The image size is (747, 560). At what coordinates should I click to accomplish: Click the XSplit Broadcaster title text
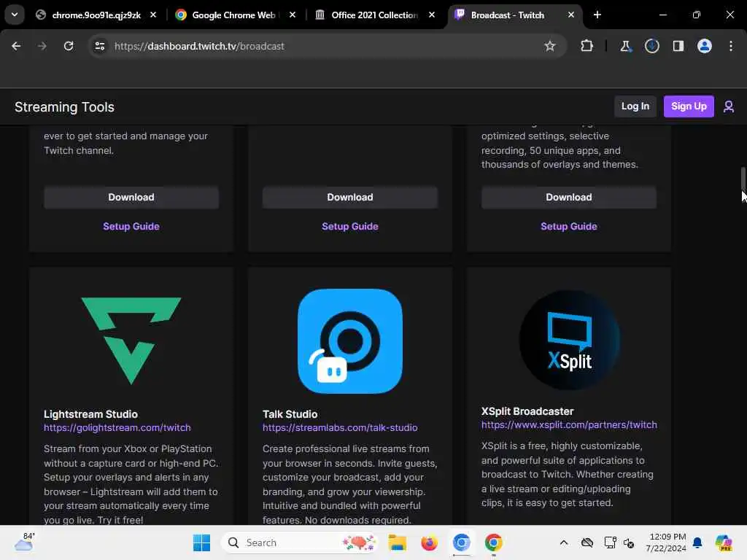coord(527,411)
